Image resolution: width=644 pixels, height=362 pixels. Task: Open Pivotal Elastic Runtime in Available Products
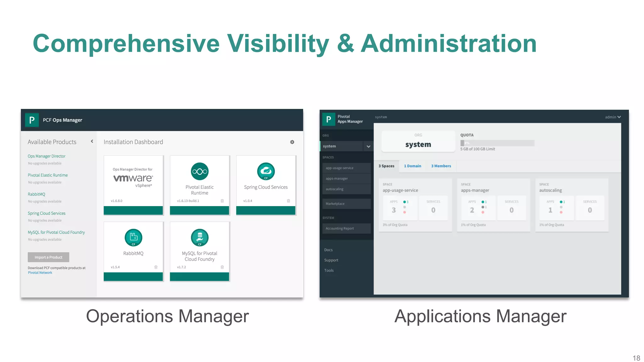point(47,175)
